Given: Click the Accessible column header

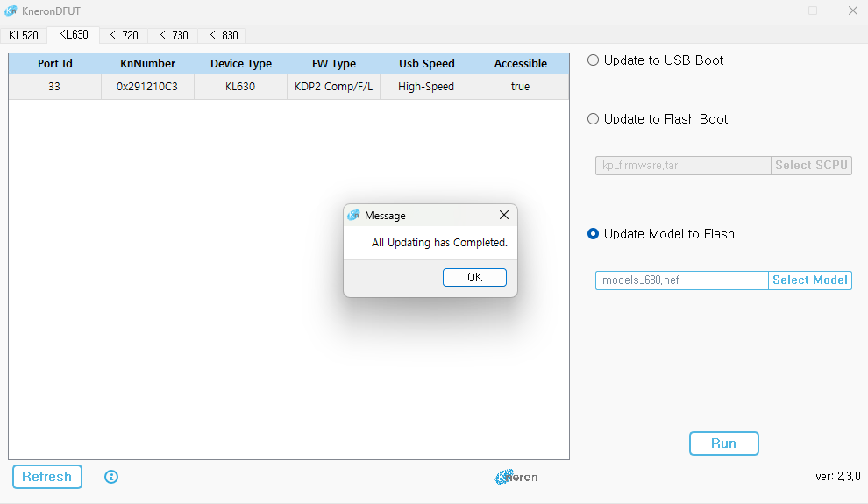Looking at the screenshot, I should coord(521,64).
